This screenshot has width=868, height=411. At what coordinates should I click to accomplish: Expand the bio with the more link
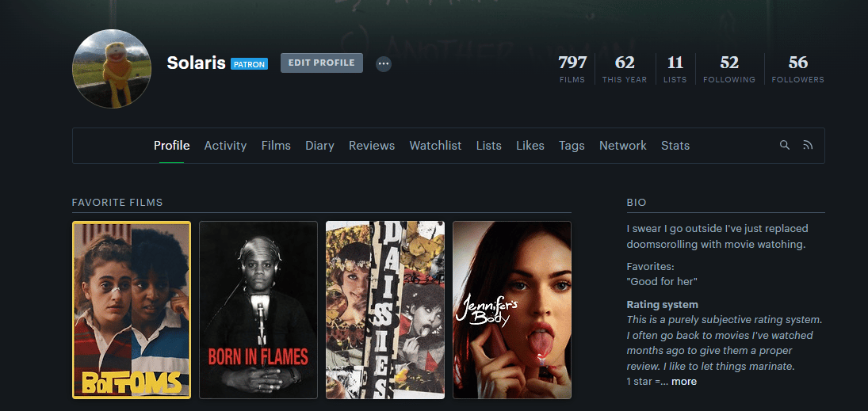[x=684, y=382]
